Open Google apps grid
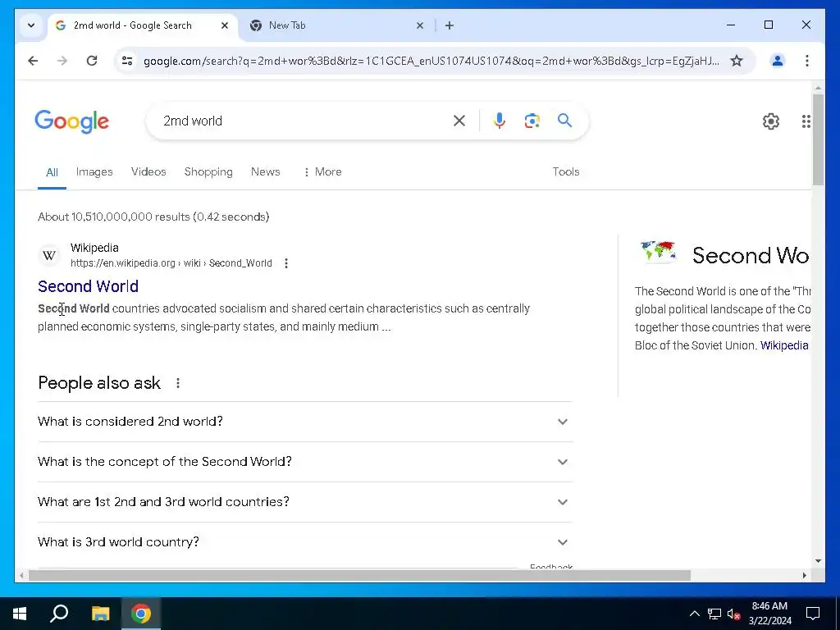 pos(806,121)
